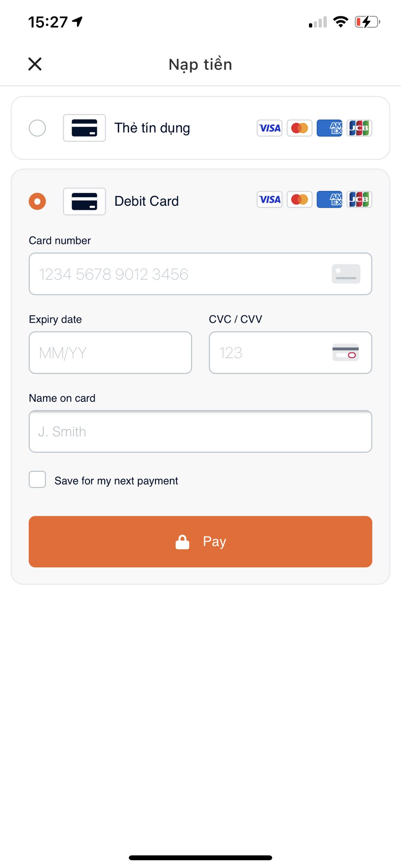401x868 pixels.
Task: Tap the card icon beside Debit Card
Action: tap(84, 201)
